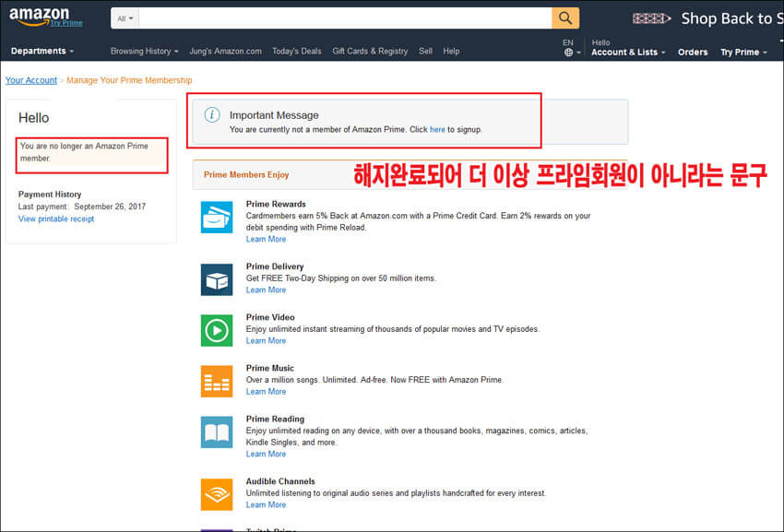
Task: Click the Payment History label
Action: pos(50,195)
